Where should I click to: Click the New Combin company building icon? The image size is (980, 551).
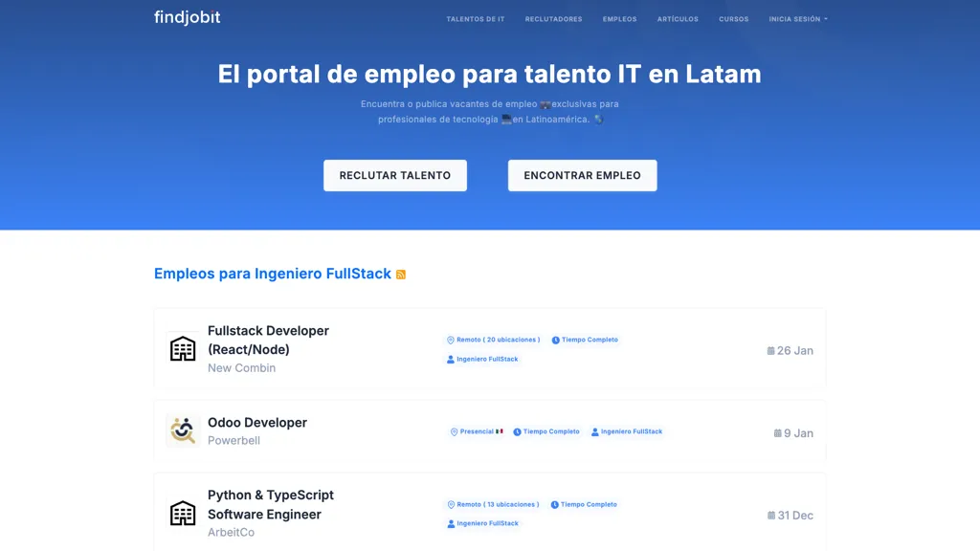[x=182, y=348]
